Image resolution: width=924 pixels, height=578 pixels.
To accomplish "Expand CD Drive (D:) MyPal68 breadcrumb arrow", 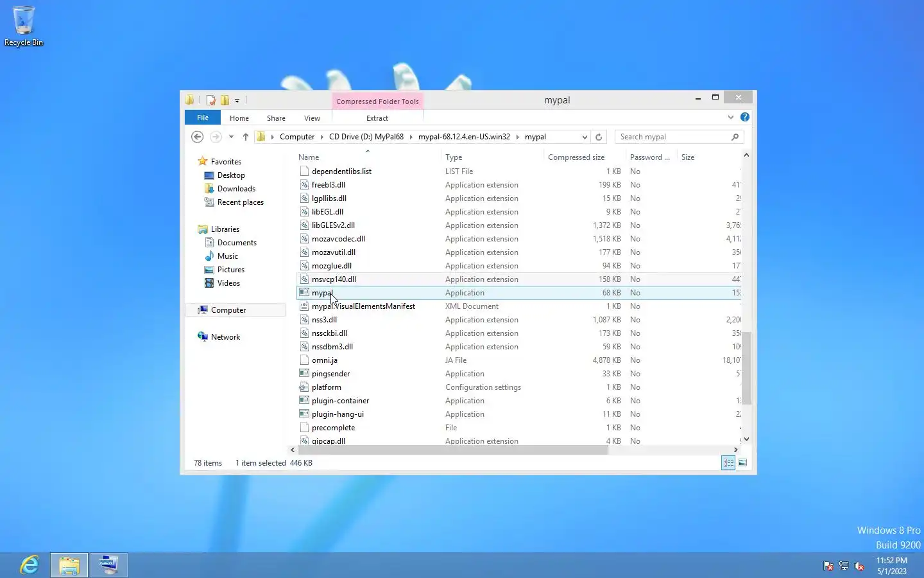I will pyautogui.click(x=411, y=137).
